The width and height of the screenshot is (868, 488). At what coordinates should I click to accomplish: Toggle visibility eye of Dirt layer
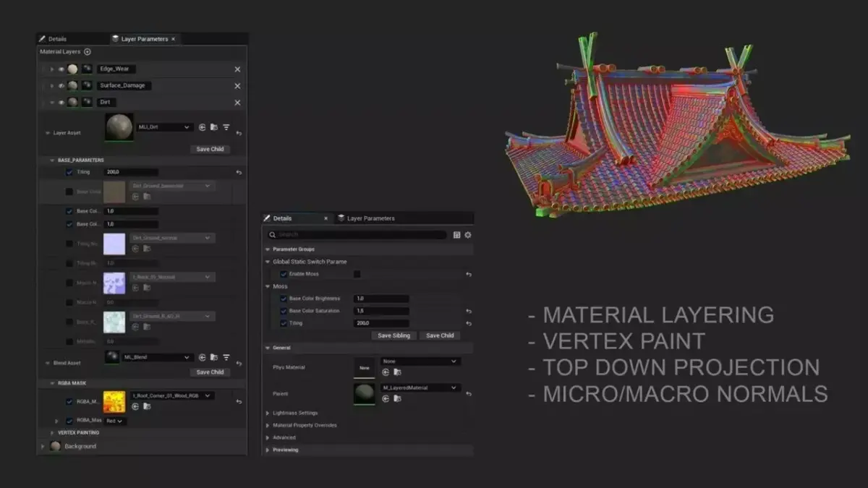pos(61,103)
